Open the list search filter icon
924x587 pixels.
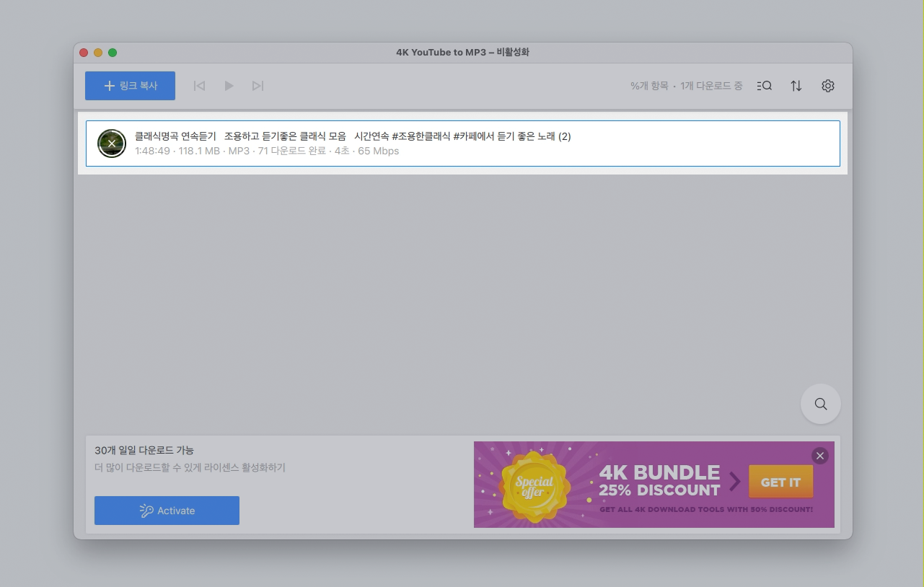[x=765, y=86]
